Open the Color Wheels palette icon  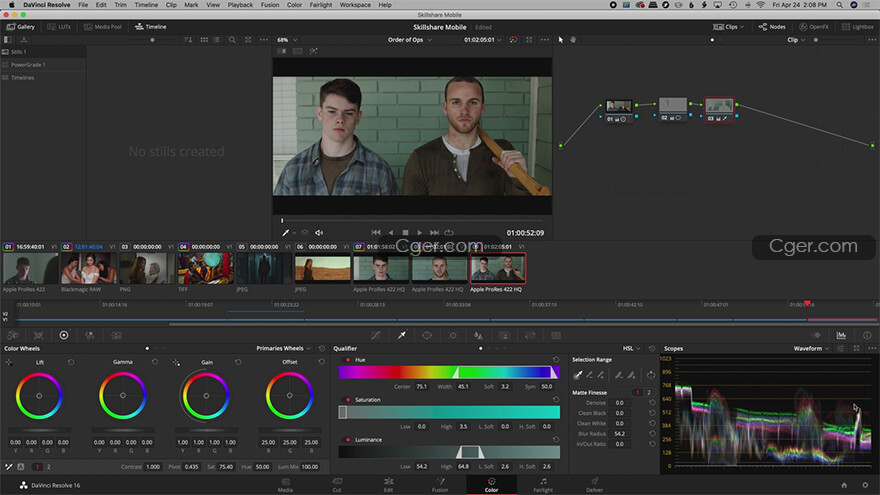tap(64, 335)
